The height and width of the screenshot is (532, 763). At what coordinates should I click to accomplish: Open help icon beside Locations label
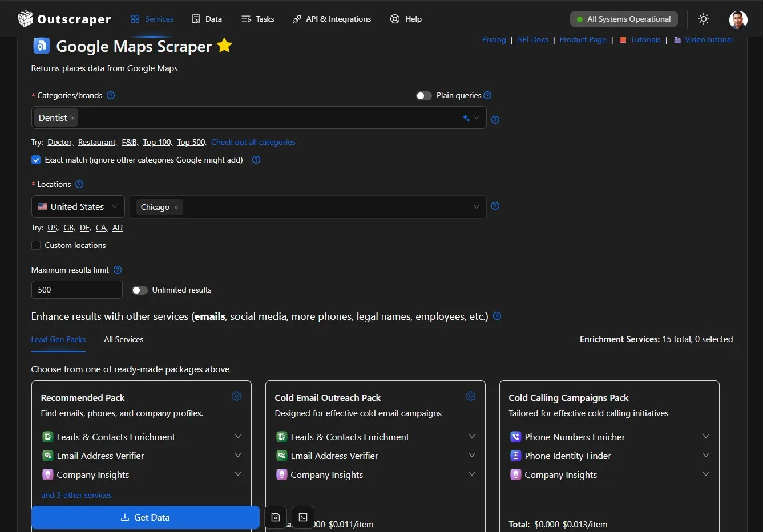pyautogui.click(x=79, y=184)
